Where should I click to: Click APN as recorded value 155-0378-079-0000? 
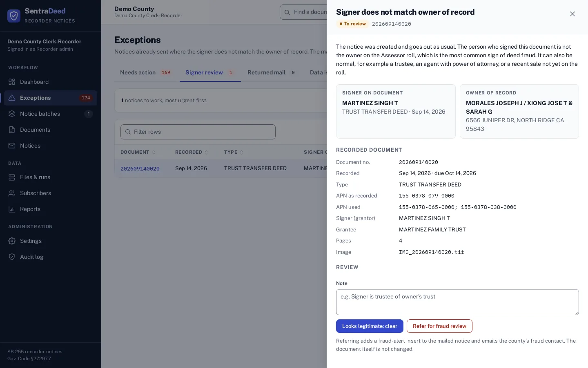click(427, 196)
